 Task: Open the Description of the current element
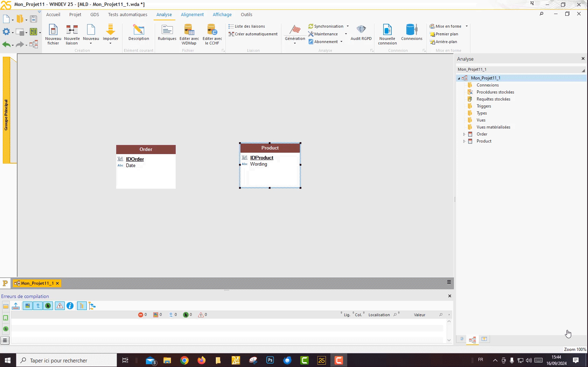(139, 33)
